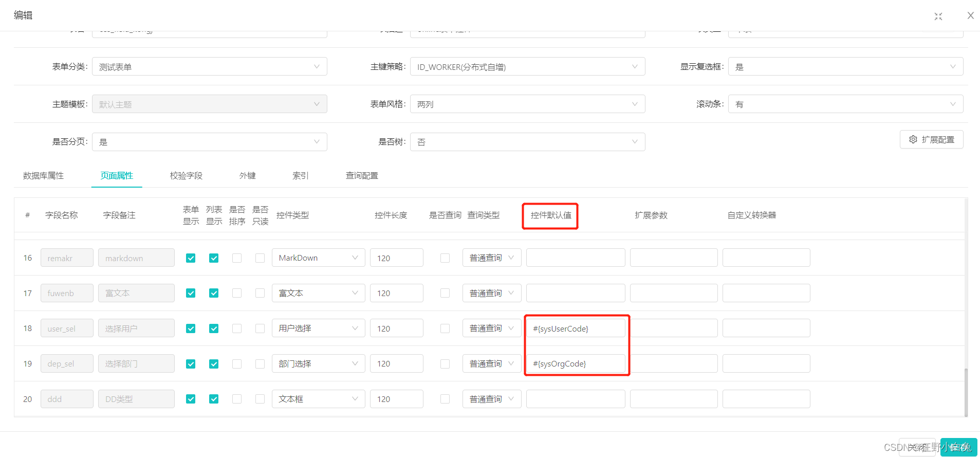Open the 是否树 dropdown
980x457 pixels.
click(527, 142)
